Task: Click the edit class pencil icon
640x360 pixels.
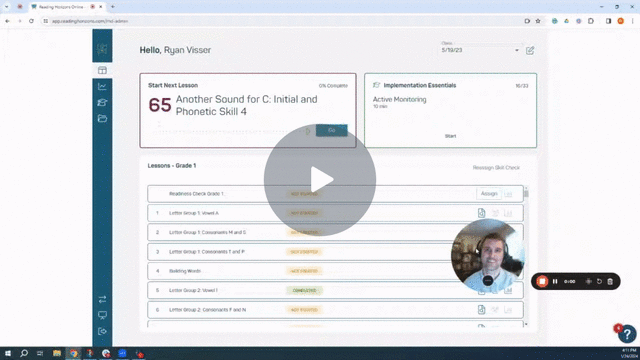Action: click(530, 51)
